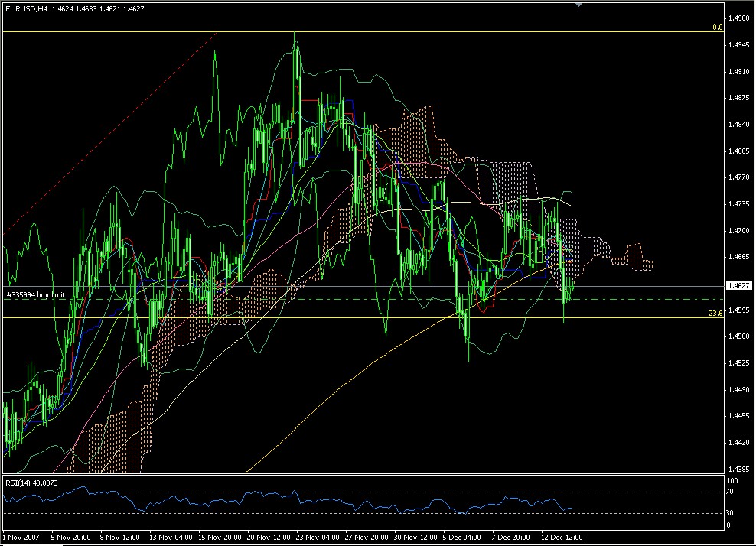Viewport: 756px width, 546px height.
Task: Click the 27 Nov 20:00 time label
Action: [x=367, y=537]
